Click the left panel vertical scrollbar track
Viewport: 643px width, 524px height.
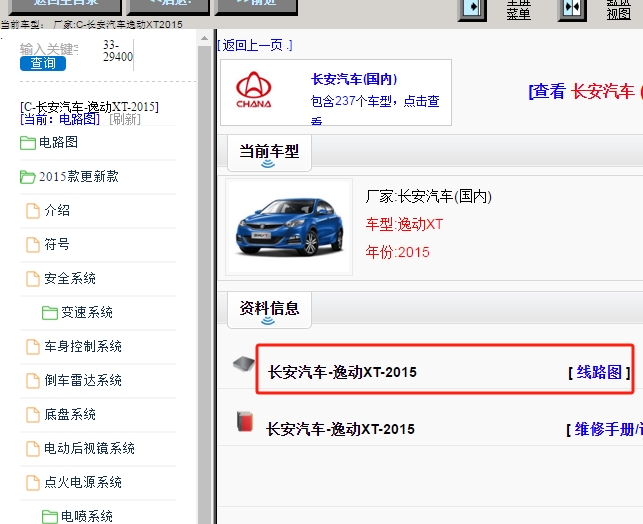coord(204,283)
